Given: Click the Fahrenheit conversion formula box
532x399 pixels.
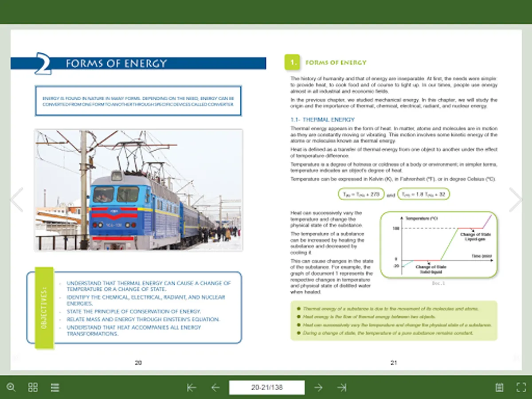Looking at the screenshot, I should click(x=424, y=194).
